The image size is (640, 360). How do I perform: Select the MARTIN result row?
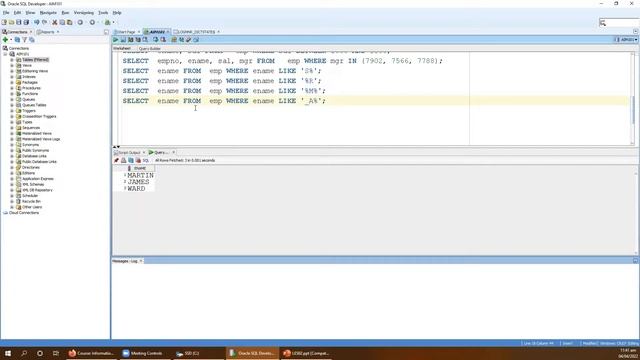click(140, 176)
